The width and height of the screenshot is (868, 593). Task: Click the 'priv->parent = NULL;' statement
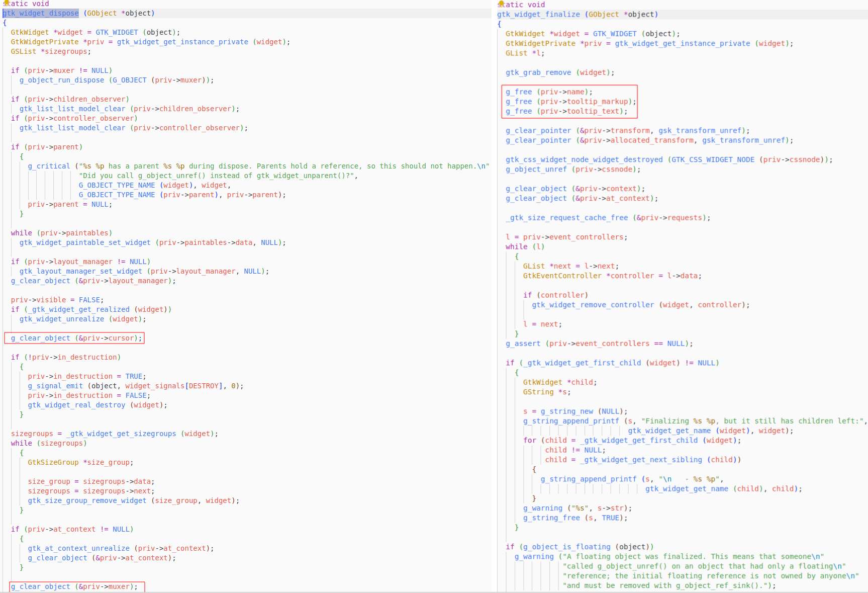[70, 204]
